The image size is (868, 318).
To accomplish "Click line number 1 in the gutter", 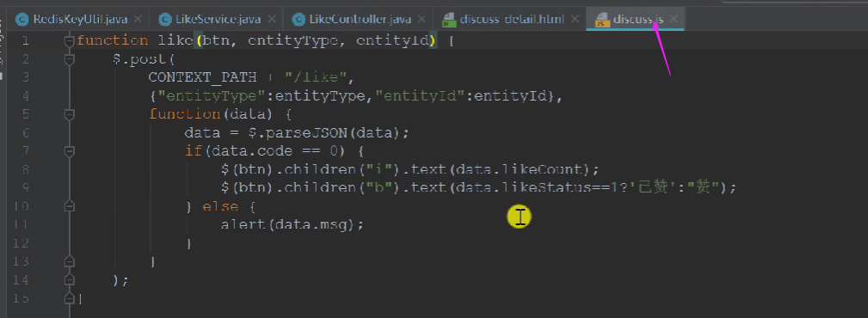I will [x=26, y=41].
